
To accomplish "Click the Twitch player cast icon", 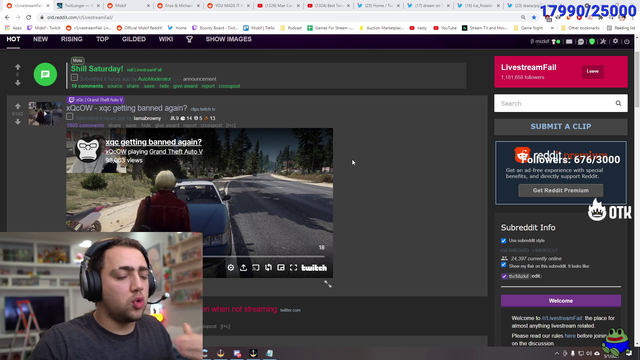I will point(256,268).
